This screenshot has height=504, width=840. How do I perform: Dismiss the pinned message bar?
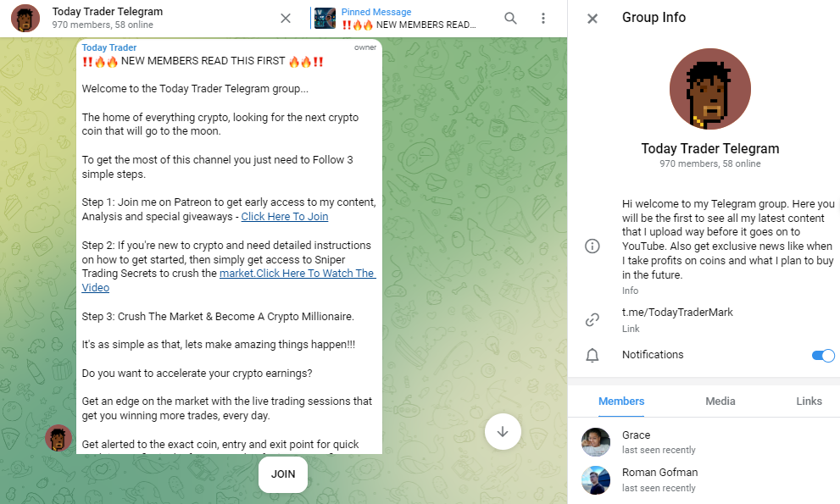coord(286,19)
